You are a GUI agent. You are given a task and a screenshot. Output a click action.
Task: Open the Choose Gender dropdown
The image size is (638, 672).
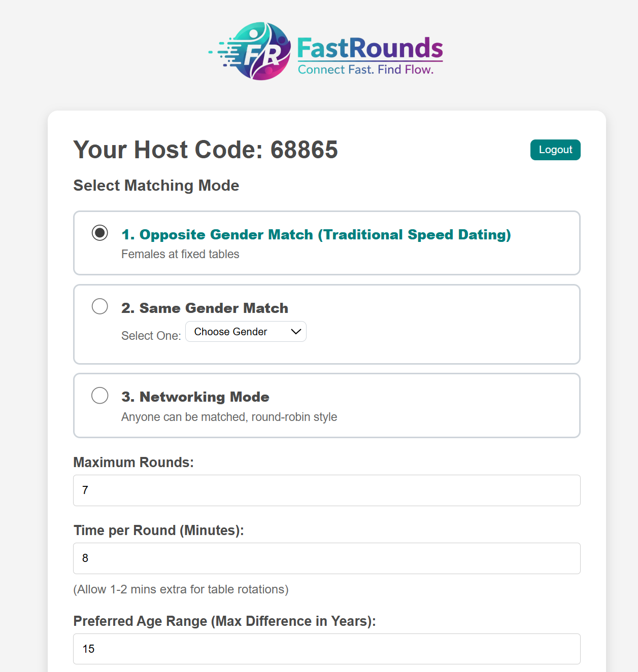[x=246, y=332]
